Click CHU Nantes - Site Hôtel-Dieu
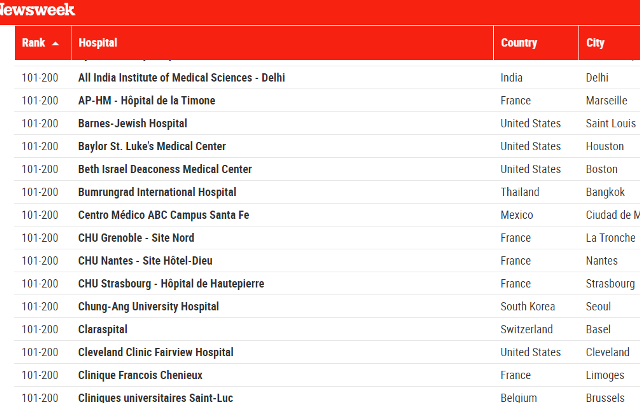The image size is (640, 403). coord(145,261)
